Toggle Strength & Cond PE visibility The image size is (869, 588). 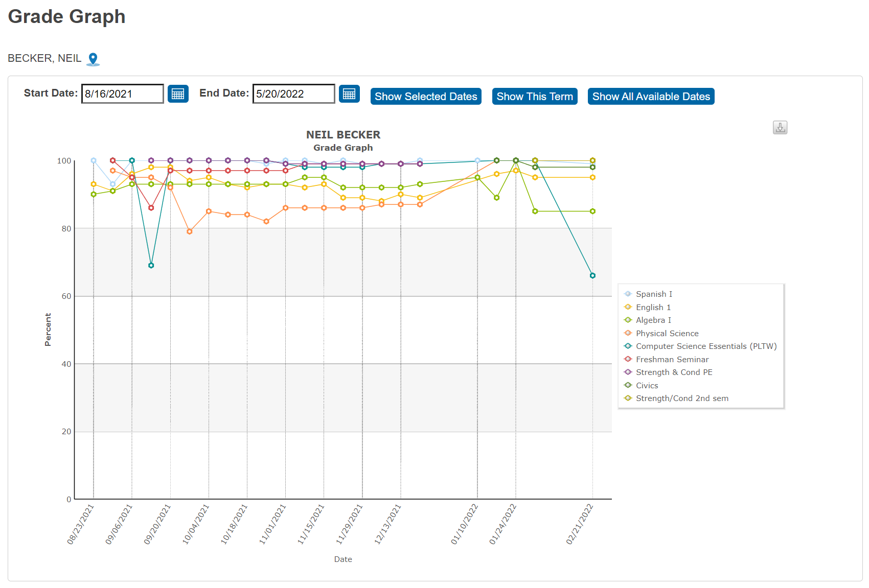627,372
